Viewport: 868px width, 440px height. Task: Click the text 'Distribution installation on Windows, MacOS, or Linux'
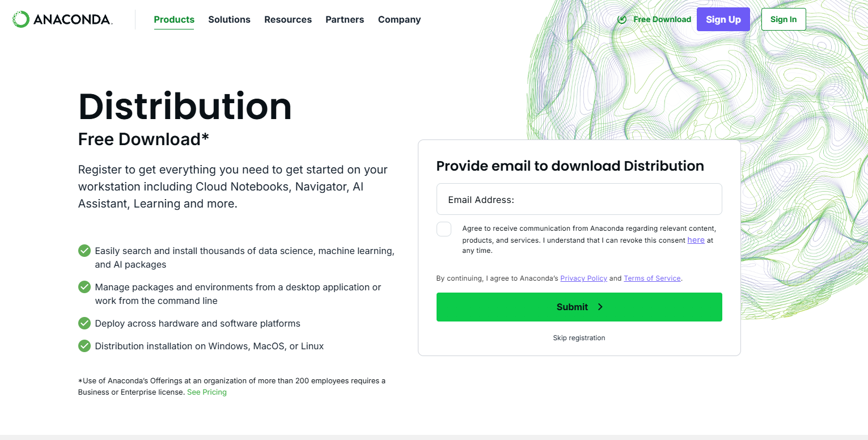pos(209,346)
